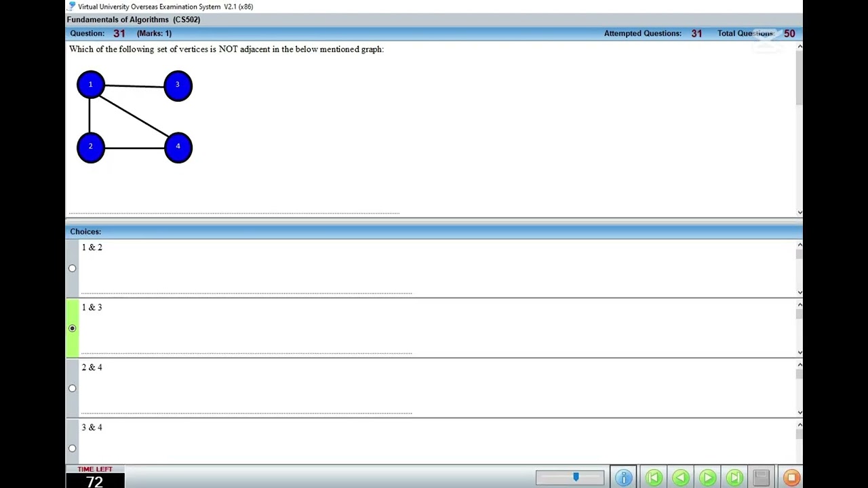
Task: Select the '3 & 4' radio option
Action: [73, 448]
